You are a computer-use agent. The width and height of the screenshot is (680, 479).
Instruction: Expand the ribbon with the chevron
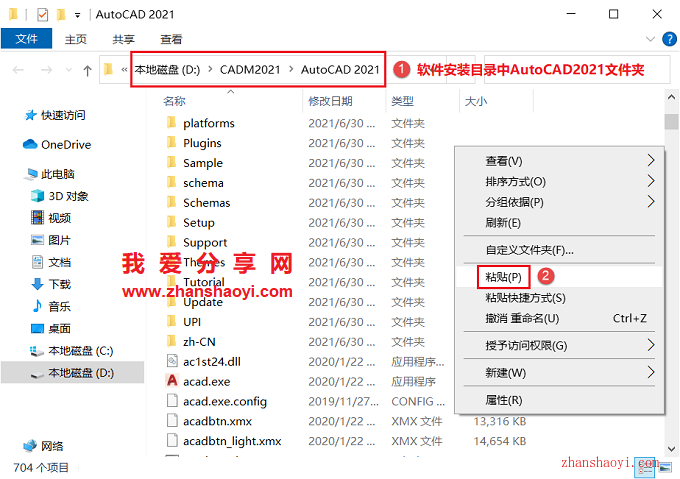point(650,39)
